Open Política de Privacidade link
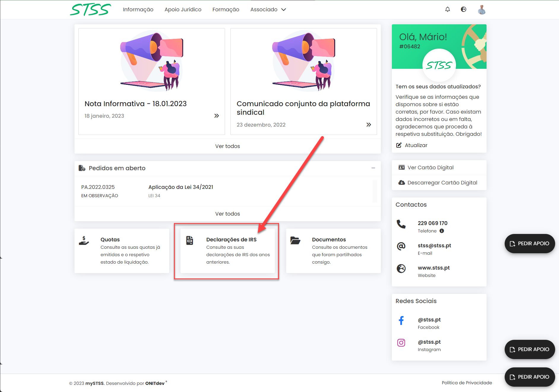The height and width of the screenshot is (392, 559). click(x=467, y=383)
